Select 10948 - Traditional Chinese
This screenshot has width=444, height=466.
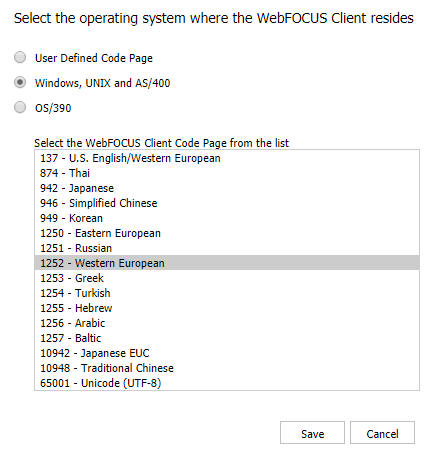coord(227,368)
